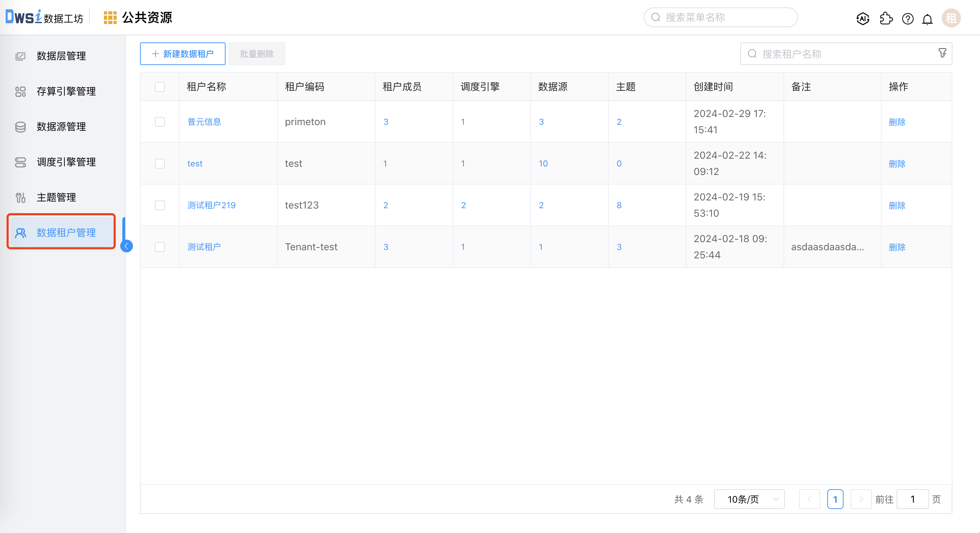Go to next page with right chevron
Image resolution: width=980 pixels, height=533 pixels.
[x=861, y=499]
